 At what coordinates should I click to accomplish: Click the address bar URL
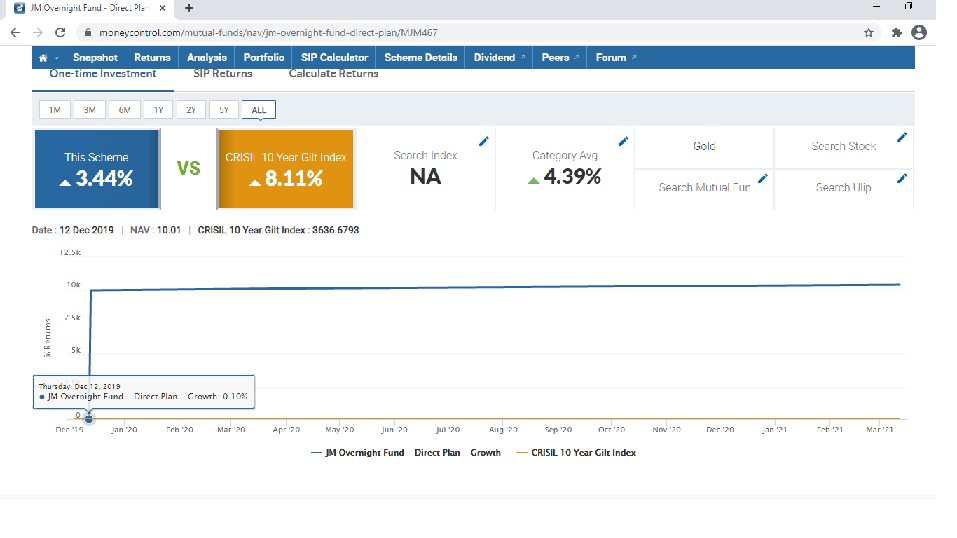tap(268, 33)
